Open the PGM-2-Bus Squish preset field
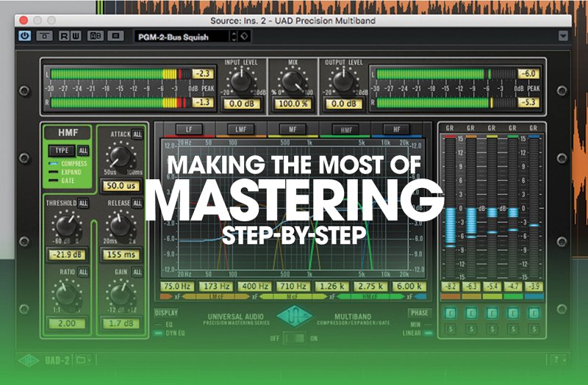The height and width of the screenshot is (385, 588). [x=182, y=37]
